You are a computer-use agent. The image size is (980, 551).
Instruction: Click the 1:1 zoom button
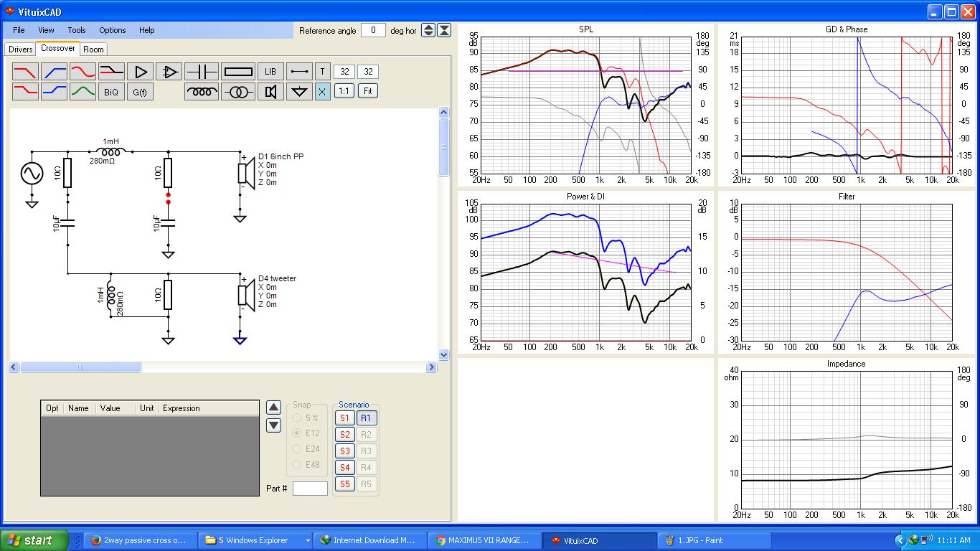[x=344, y=91]
